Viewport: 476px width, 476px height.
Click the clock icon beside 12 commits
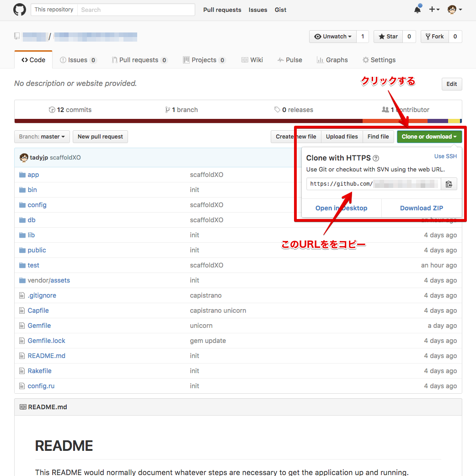tap(52, 109)
